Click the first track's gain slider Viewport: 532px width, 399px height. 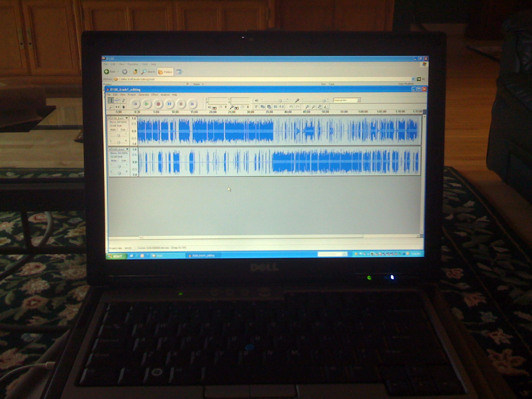pyautogui.click(x=118, y=135)
